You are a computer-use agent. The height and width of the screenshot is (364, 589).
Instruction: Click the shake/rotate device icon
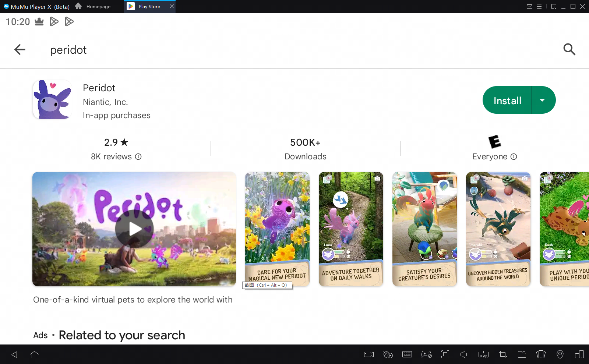[x=541, y=354]
